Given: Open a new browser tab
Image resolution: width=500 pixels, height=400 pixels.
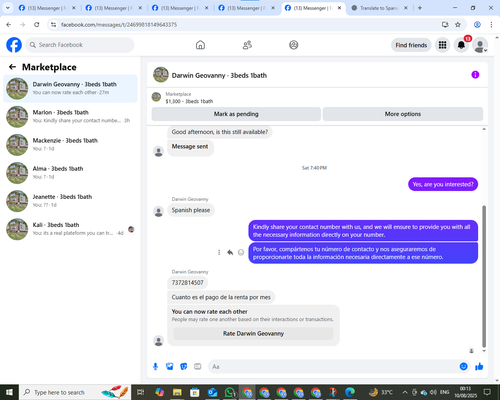Looking at the screenshot, I should point(420,8).
